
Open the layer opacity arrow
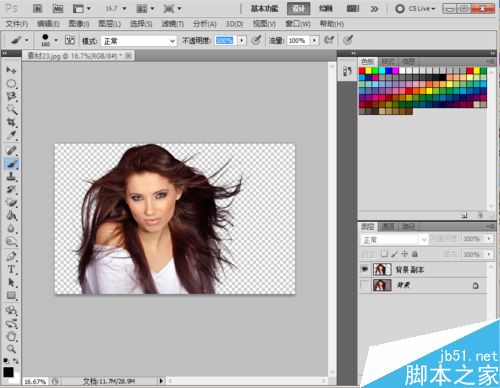click(489, 239)
